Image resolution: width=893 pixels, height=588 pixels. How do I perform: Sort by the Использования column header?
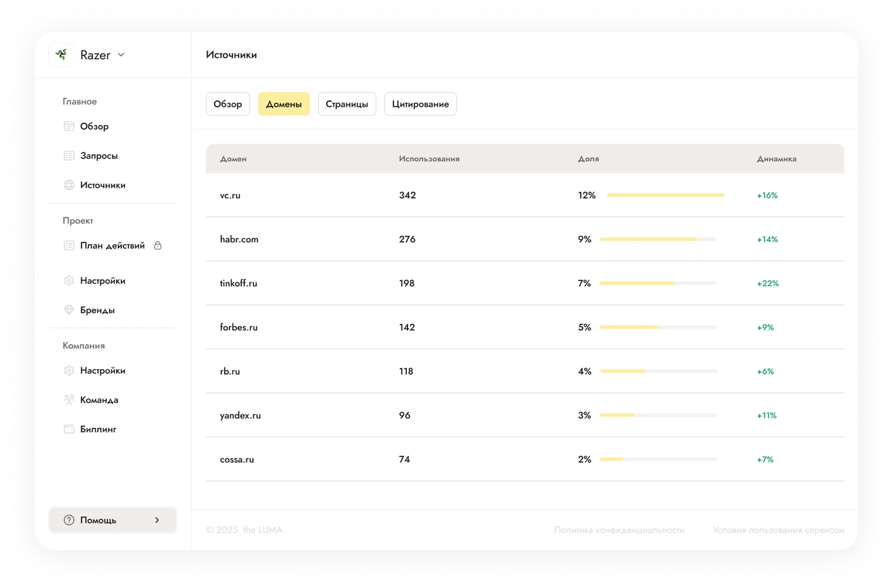click(x=429, y=158)
